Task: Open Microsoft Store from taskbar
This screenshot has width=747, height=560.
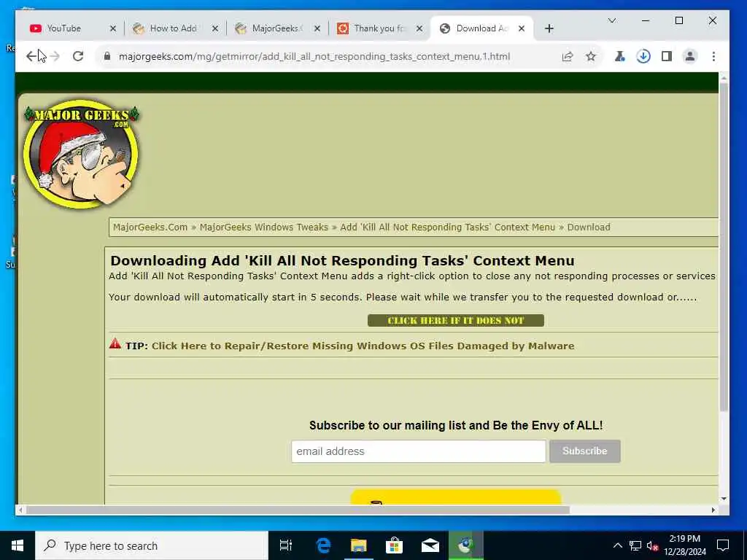Action: [x=394, y=545]
